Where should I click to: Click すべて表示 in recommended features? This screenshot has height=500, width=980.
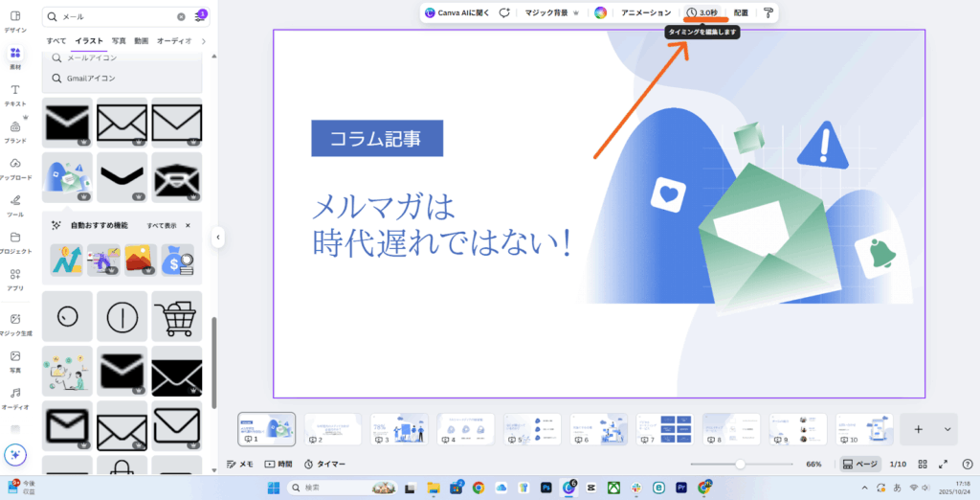pos(161,225)
